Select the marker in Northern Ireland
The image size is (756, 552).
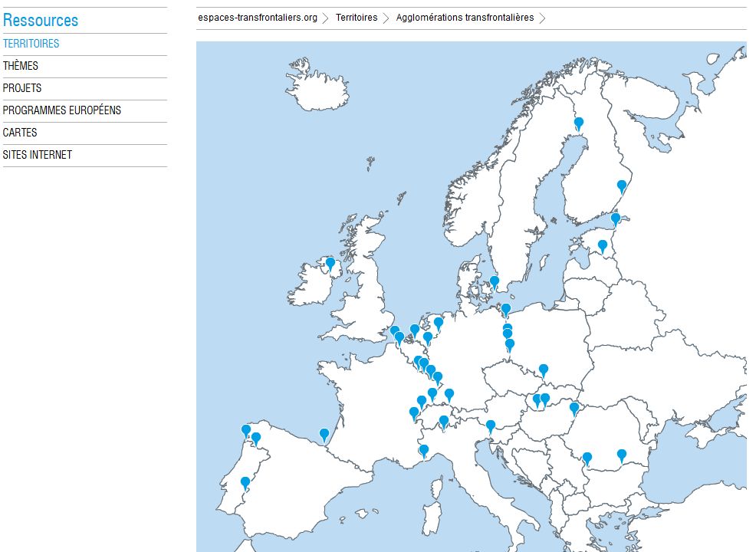click(330, 264)
